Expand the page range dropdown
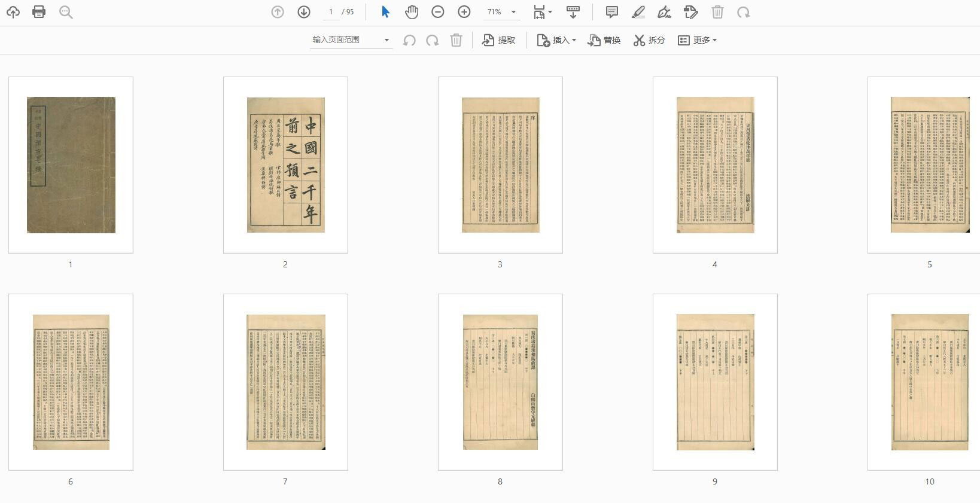This screenshot has width=980, height=503. click(x=386, y=40)
